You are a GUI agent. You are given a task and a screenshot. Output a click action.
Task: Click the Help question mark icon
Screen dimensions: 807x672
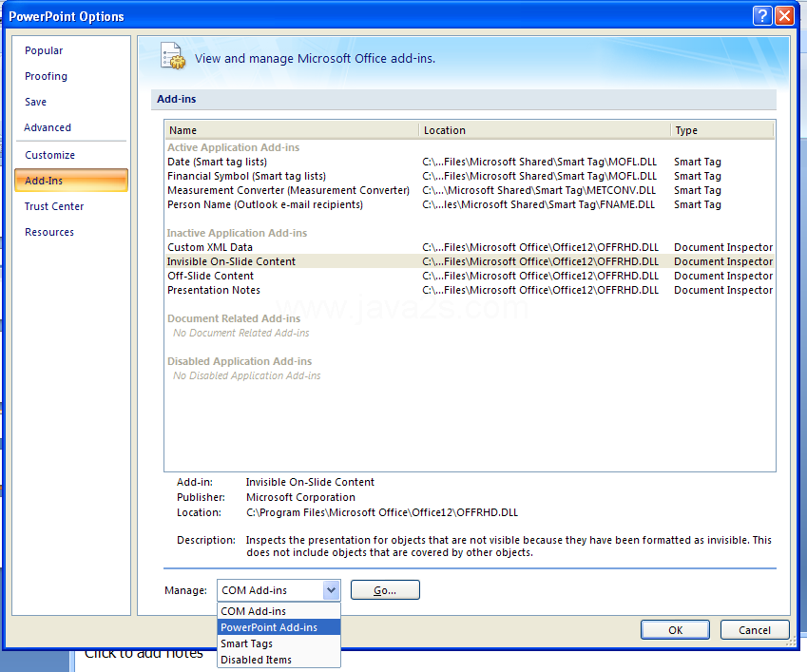tap(761, 16)
